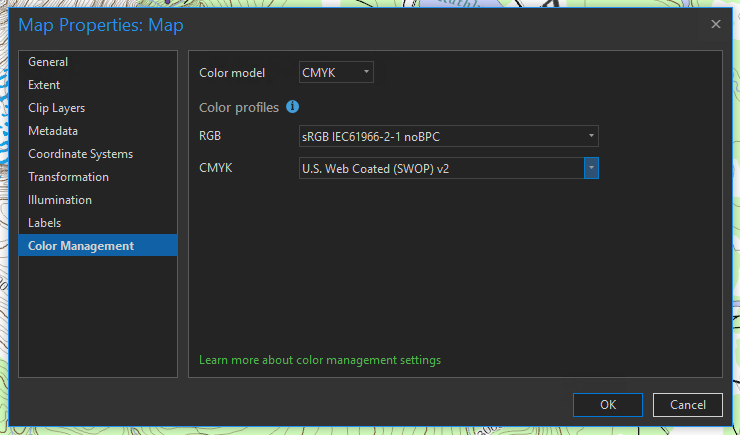This screenshot has height=435, width=740.
Task: Click the Cancel button
Action: click(688, 405)
